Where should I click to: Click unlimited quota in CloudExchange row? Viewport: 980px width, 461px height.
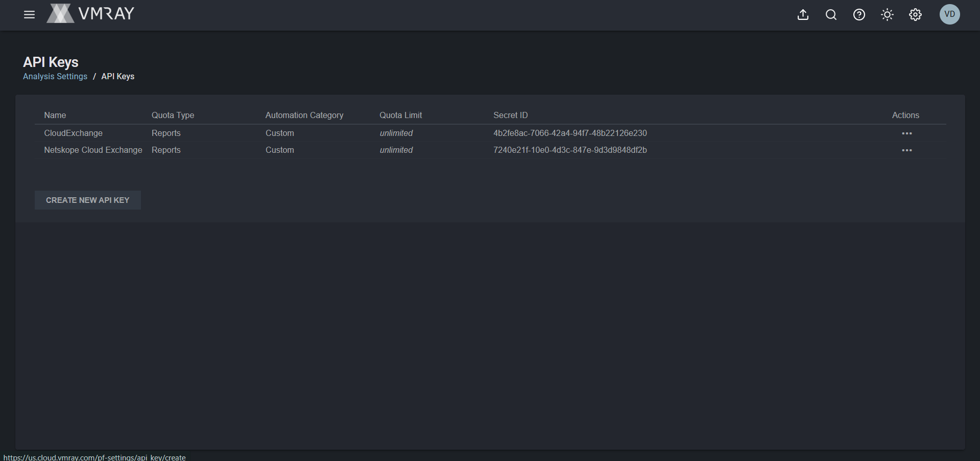pos(396,133)
